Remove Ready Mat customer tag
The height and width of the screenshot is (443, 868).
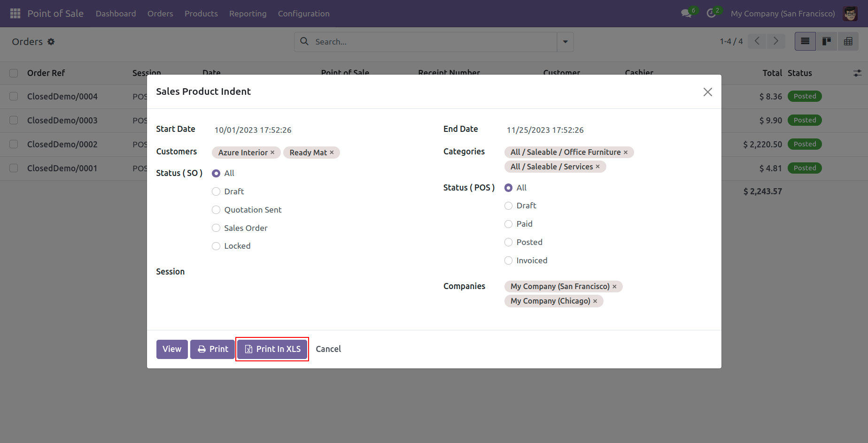point(332,153)
